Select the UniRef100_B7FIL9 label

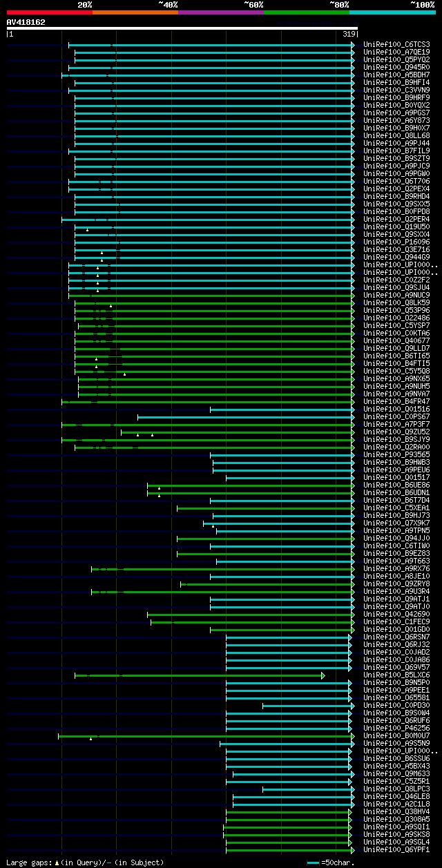[x=396, y=151]
